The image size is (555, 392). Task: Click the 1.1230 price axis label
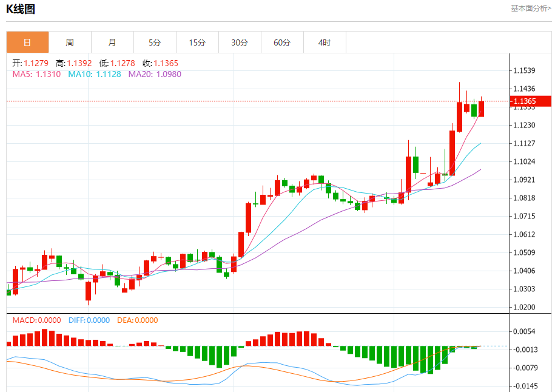pyautogui.click(x=524, y=125)
